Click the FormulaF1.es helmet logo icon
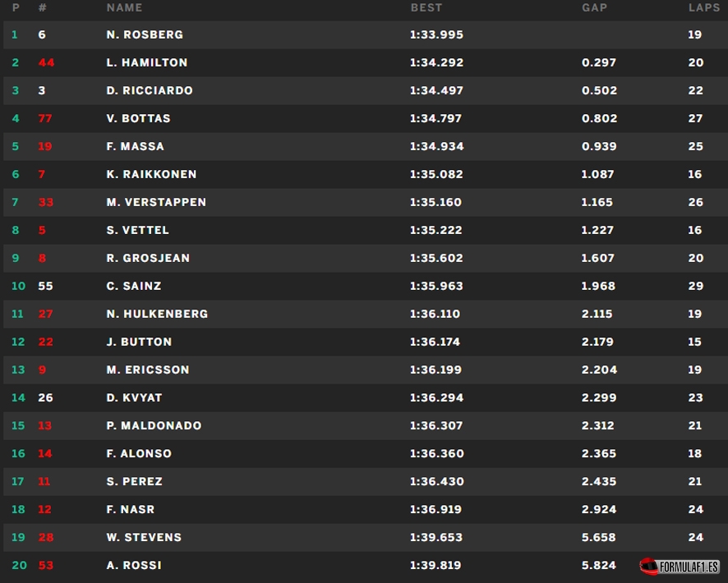The width and height of the screenshot is (728, 583). (648, 566)
